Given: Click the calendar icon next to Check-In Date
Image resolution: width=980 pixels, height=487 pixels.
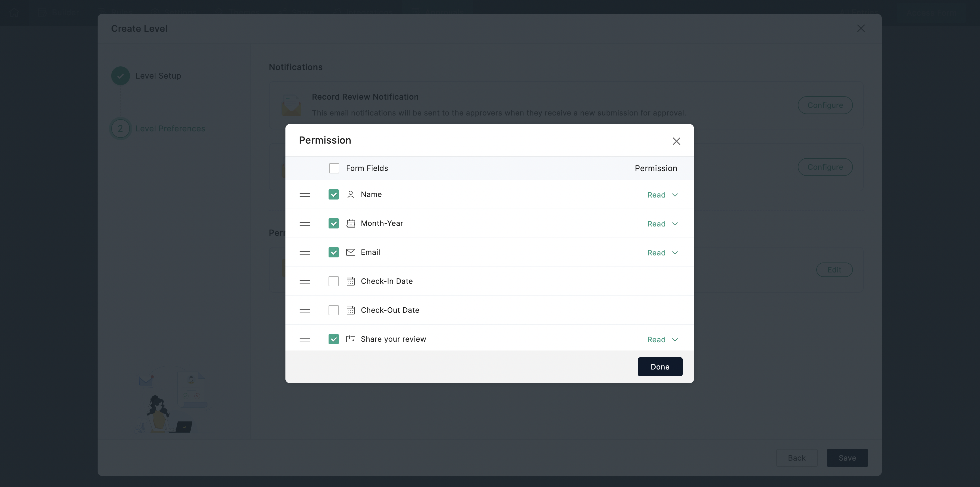Looking at the screenshot, I should (x=350, y=281).
